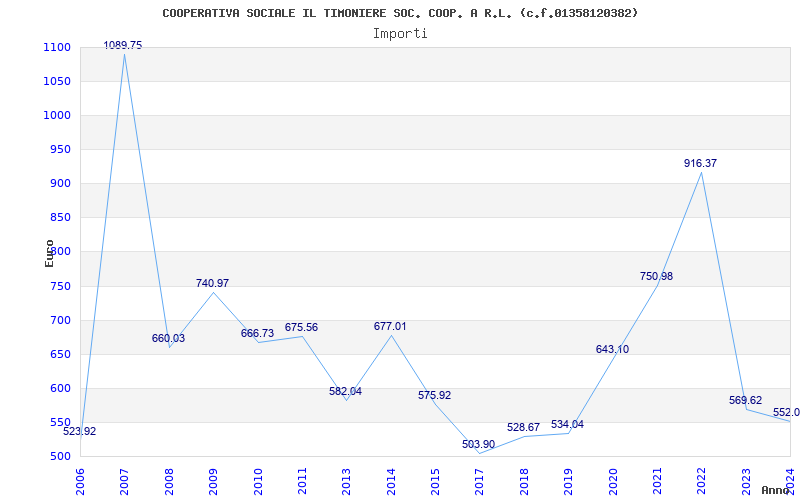Click the 582.04 data label
Screen dimensions: 800x500
click(x=345, y=391)
